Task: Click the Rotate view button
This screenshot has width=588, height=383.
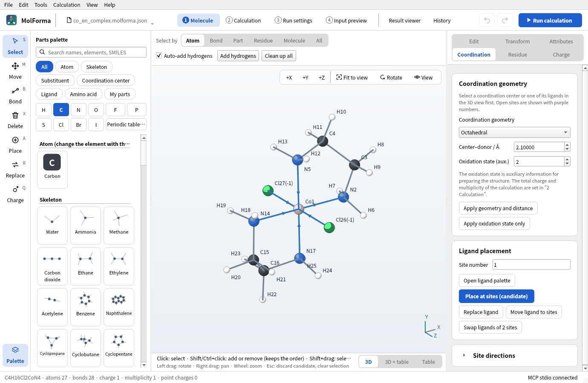Action: point(391,77)
